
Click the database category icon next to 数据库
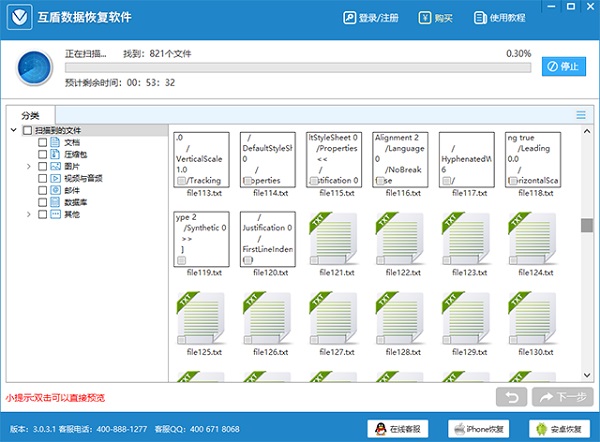[55, 202]
